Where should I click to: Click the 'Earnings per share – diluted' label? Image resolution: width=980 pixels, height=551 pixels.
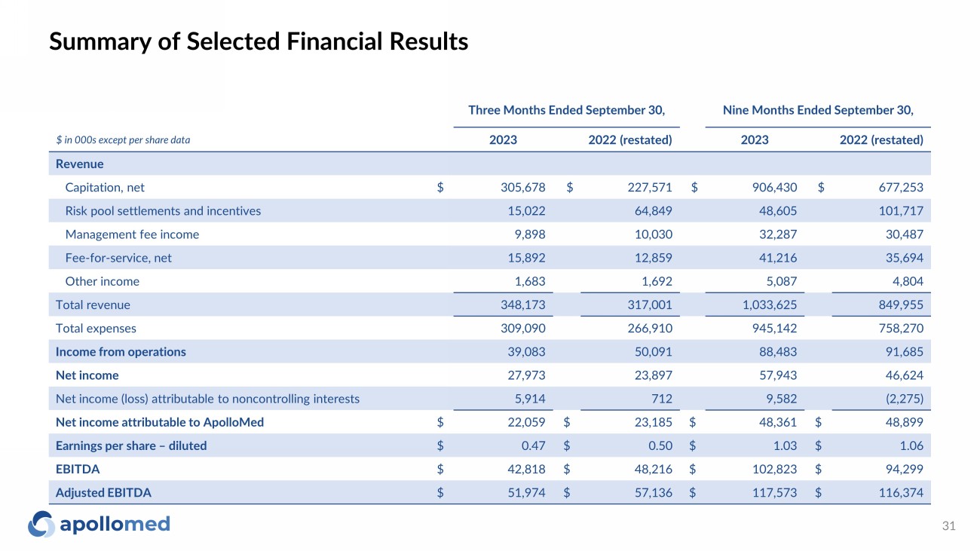click(131, 445)
